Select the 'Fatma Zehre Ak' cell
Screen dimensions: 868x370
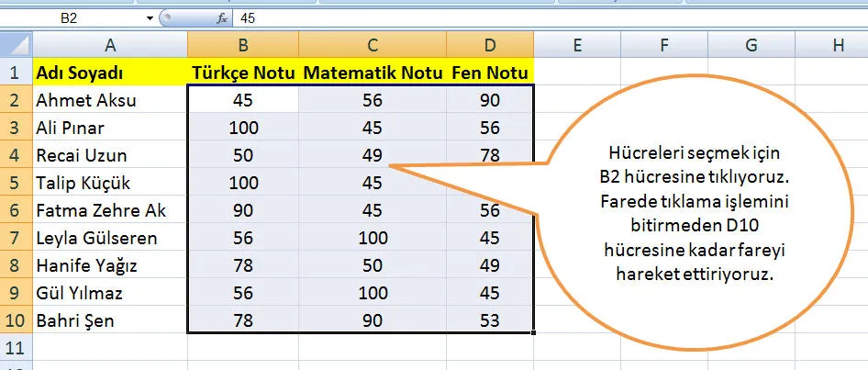coord(109,210)
